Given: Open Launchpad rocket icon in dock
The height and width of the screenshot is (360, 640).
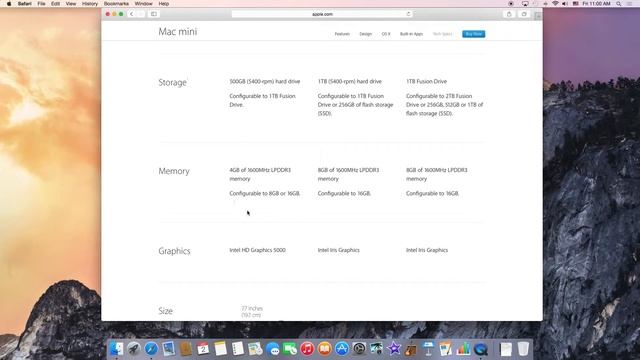Looking at the screenshot, I should coord(133,349).
